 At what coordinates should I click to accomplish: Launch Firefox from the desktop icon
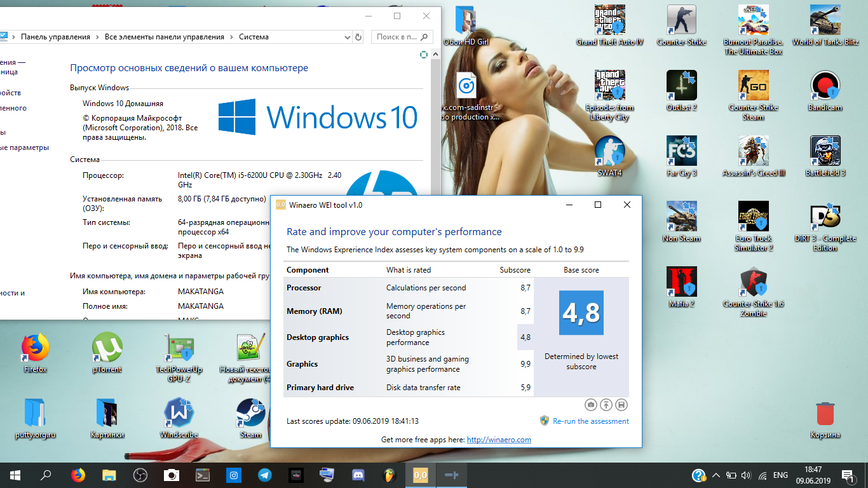36,353
